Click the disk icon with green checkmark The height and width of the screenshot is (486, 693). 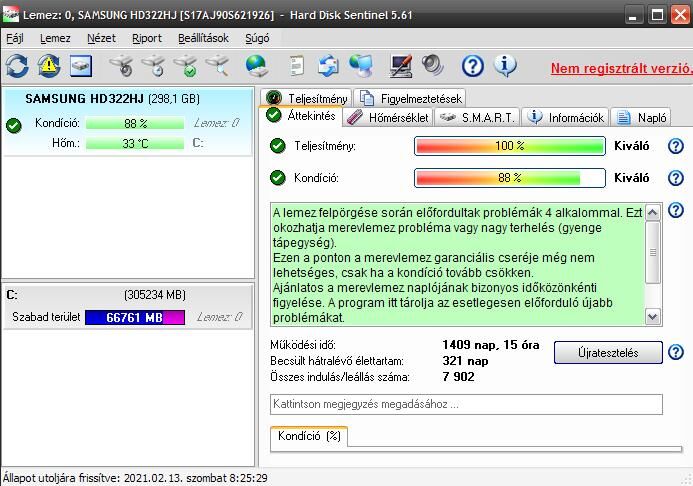[186, 66]
